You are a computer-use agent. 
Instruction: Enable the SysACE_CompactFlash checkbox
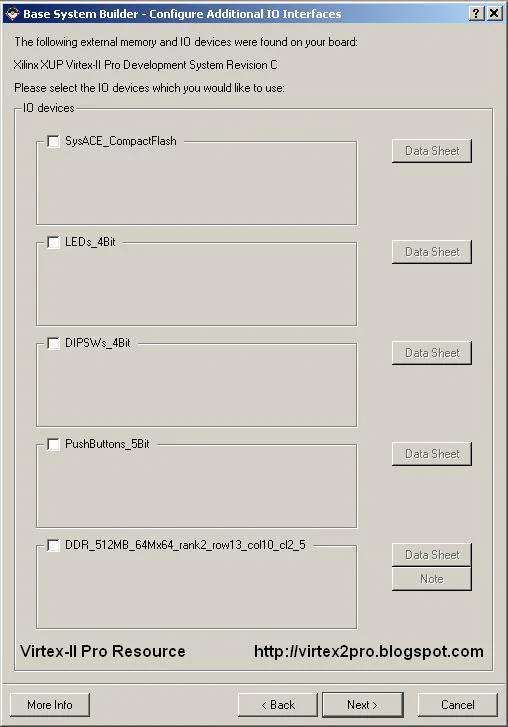tap(53, 141)
